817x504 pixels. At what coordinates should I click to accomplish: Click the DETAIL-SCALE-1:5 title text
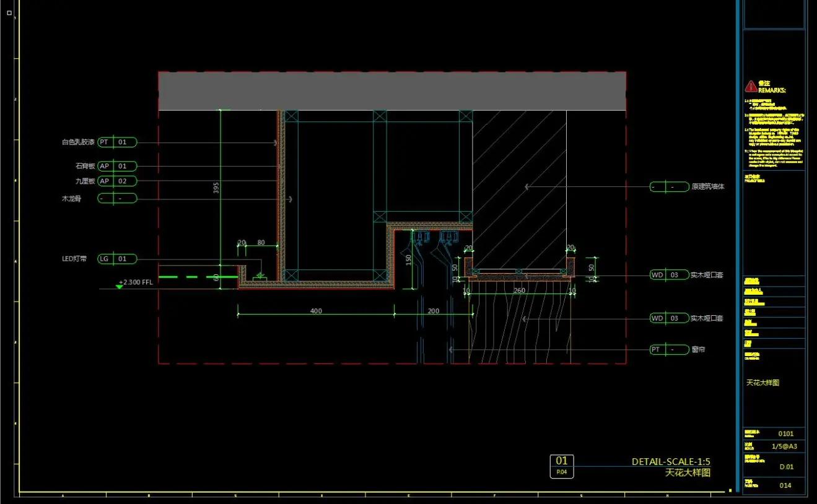(x=671, y=462)
